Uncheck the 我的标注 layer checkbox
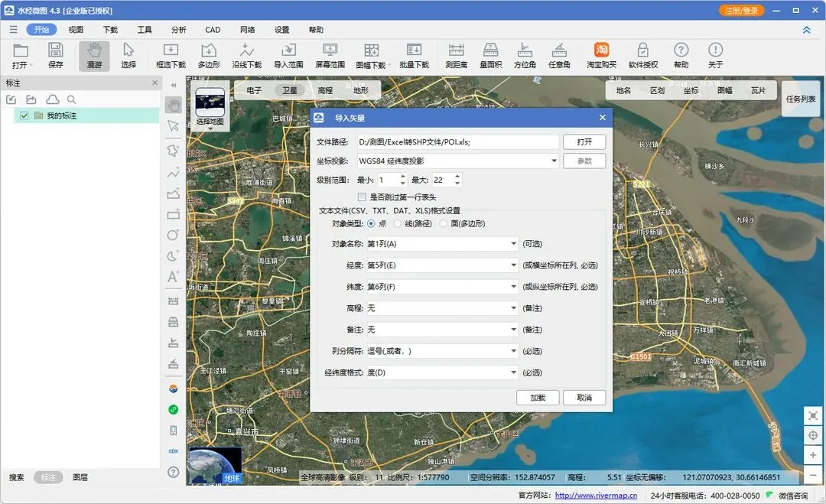Viewport: 826px width, 504px height. pos(24,115)
